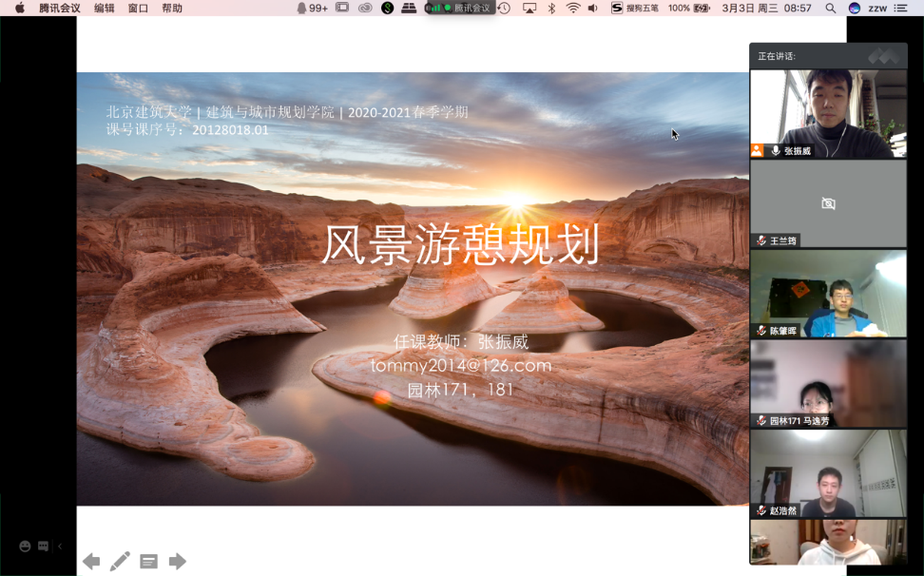Click 陈肇晖's muted microphone icon
Viewport: 924px width, 576px height.
761,331
